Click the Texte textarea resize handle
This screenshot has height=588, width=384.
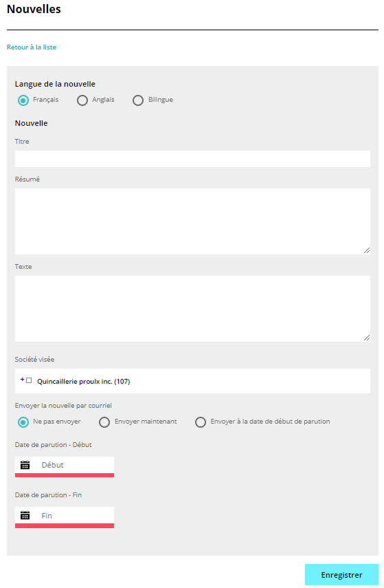pos(367,338)
